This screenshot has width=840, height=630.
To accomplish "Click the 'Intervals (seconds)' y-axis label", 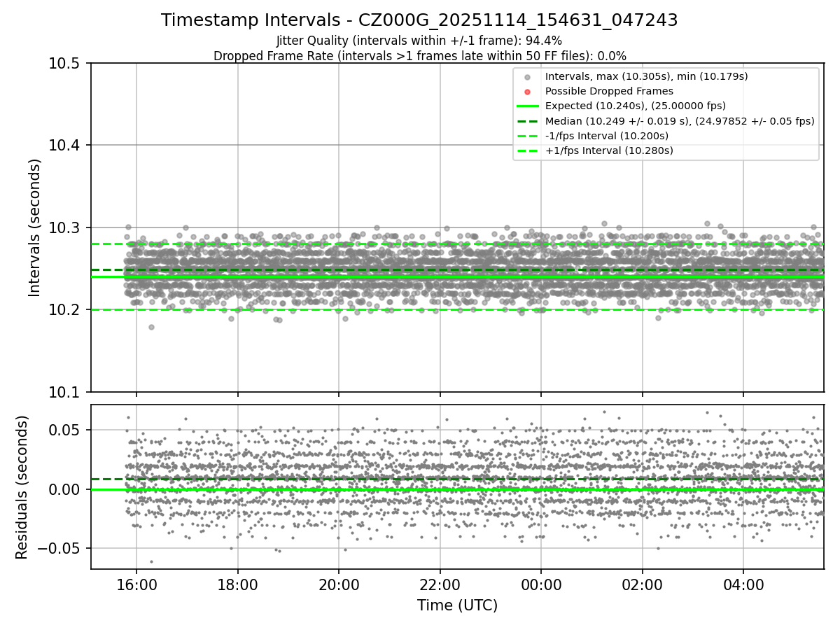I will coord(35,227).
